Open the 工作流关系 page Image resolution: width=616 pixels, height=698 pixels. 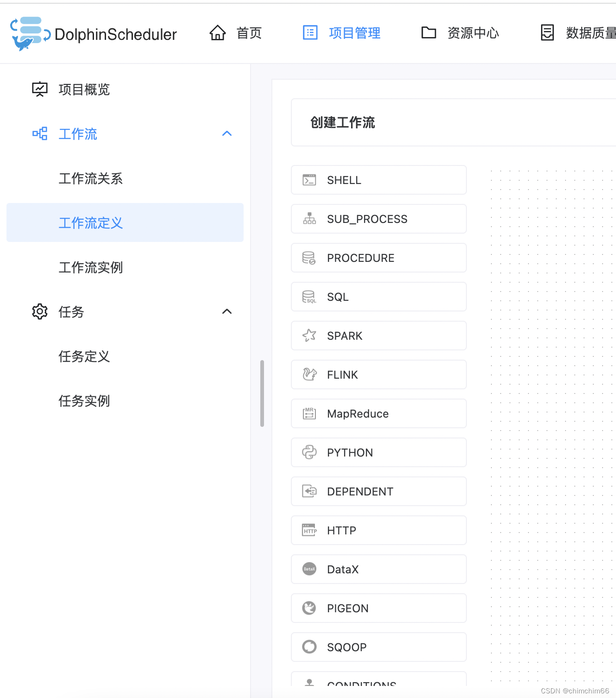point(90,178)
